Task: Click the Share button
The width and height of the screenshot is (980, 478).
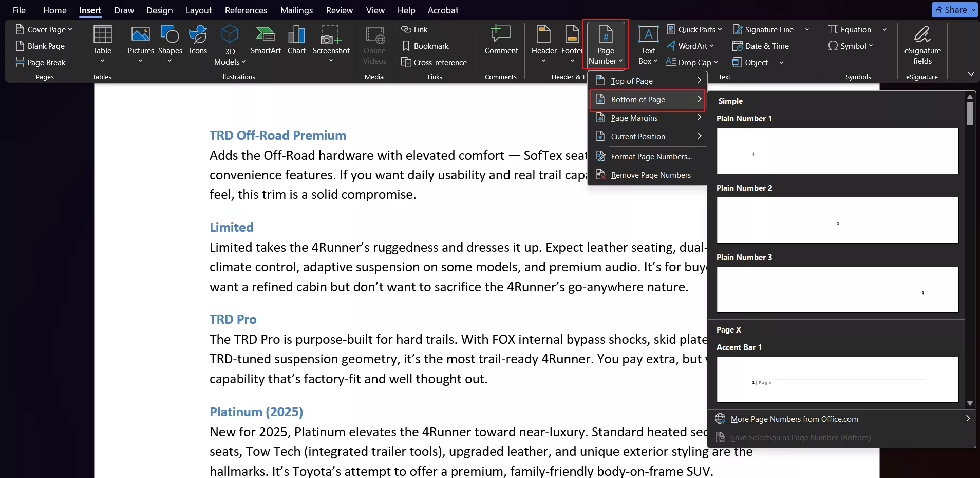Action: [x=954, y=9]
